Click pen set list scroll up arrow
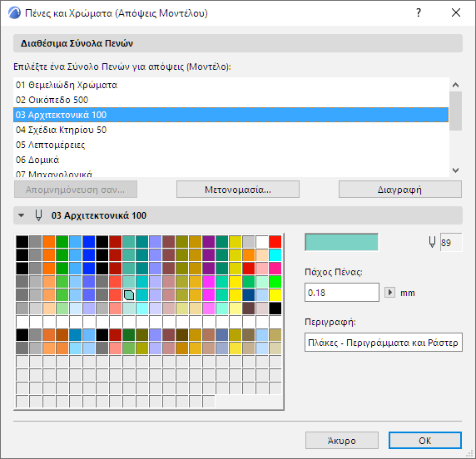476x459 pixels. pos(455,85)
